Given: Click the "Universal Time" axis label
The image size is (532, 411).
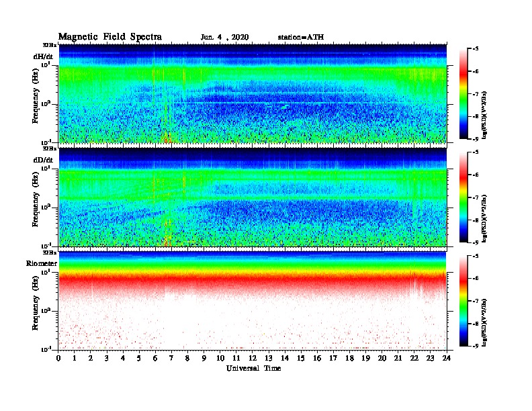Looking at the screenshot, I should click(253, 368).
